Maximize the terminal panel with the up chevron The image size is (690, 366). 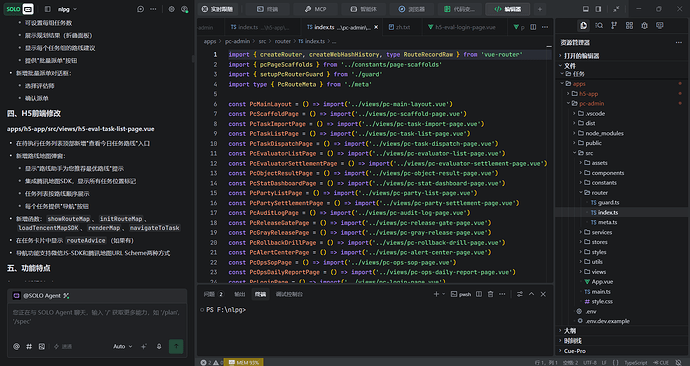click(x=531, y=294)
